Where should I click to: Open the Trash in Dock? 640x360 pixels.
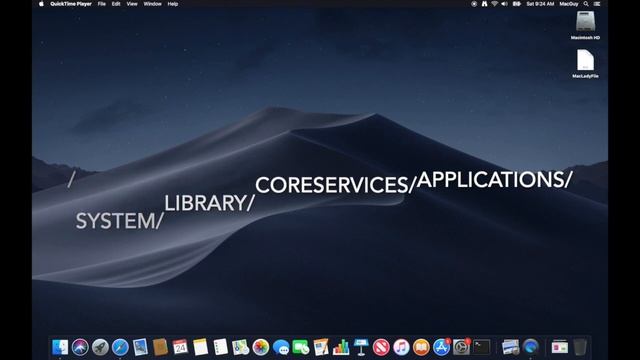(x=580, y=347)
